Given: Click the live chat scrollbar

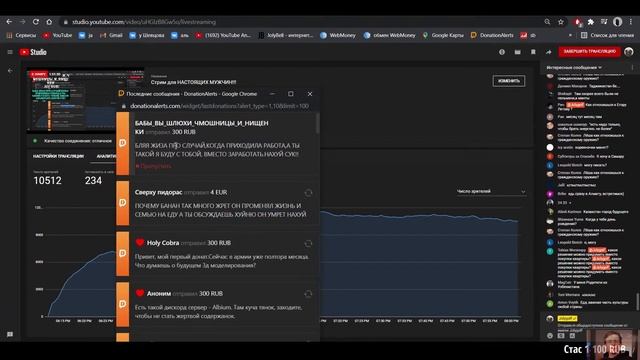Looking at the screenshot, I should click(x=637, y=301).
